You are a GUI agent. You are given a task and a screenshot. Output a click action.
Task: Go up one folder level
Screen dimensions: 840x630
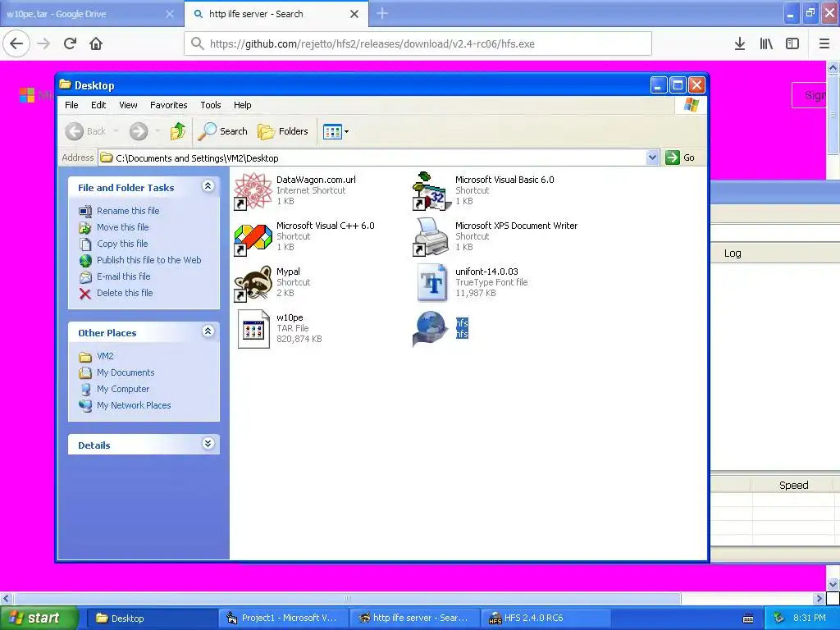(x=178, y=131)
